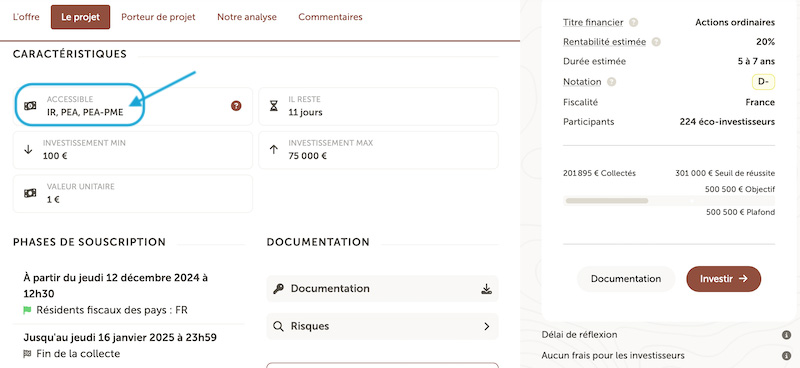Click the help icon next to Notation
The image size is (800, 368).
click(611, 82)
